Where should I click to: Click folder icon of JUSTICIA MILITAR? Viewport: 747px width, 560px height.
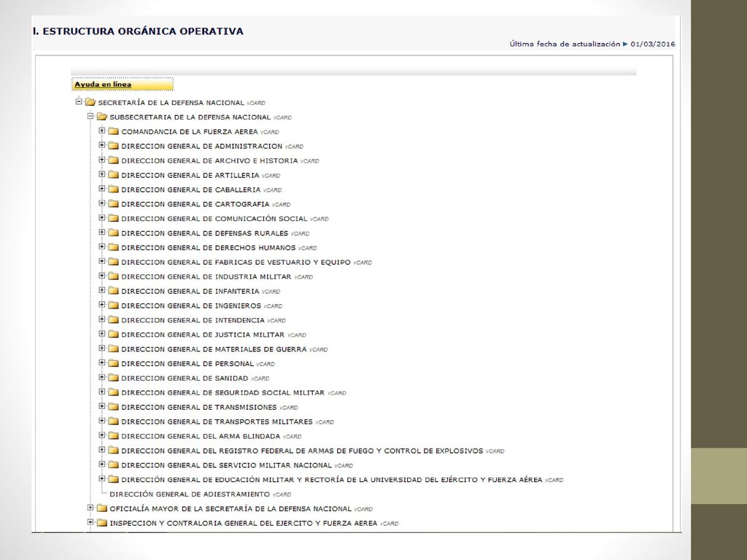tap(113, 334)
